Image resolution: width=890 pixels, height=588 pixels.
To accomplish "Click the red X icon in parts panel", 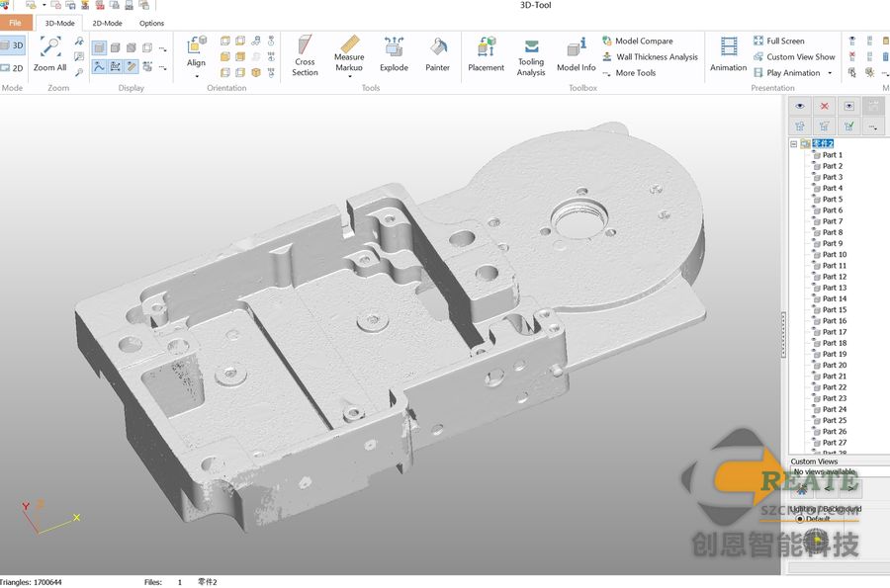I will click(x=824, y=106).
